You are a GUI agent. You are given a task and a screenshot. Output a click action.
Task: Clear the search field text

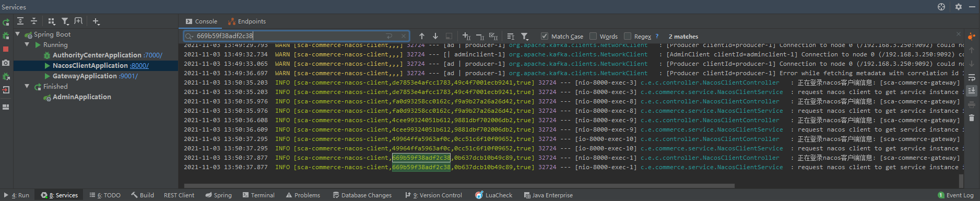pyautogui.click(x=404, y=36)
